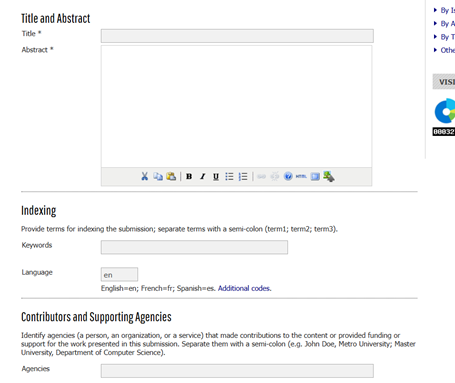Viewport: 455px width, 383px height.
Task: Cut selected text with scissors icon
Action: point(144,176)
